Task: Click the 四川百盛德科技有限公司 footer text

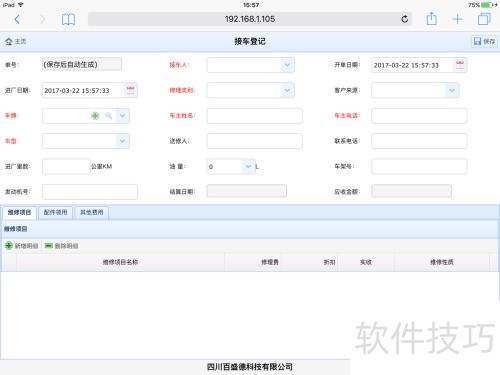Action: tap(250, 367)
